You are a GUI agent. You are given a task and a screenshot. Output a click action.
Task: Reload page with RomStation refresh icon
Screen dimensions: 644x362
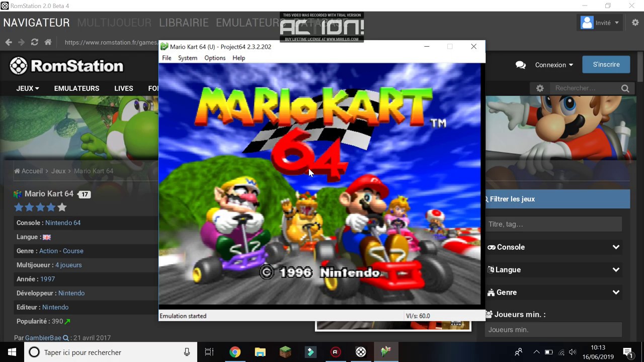point(35,42)
